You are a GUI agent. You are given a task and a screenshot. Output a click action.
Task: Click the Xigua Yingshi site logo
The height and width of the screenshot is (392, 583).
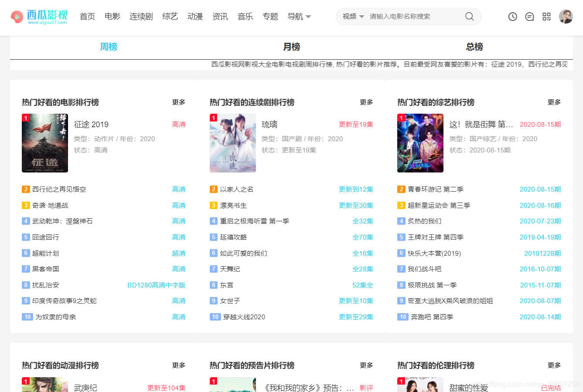39,17
